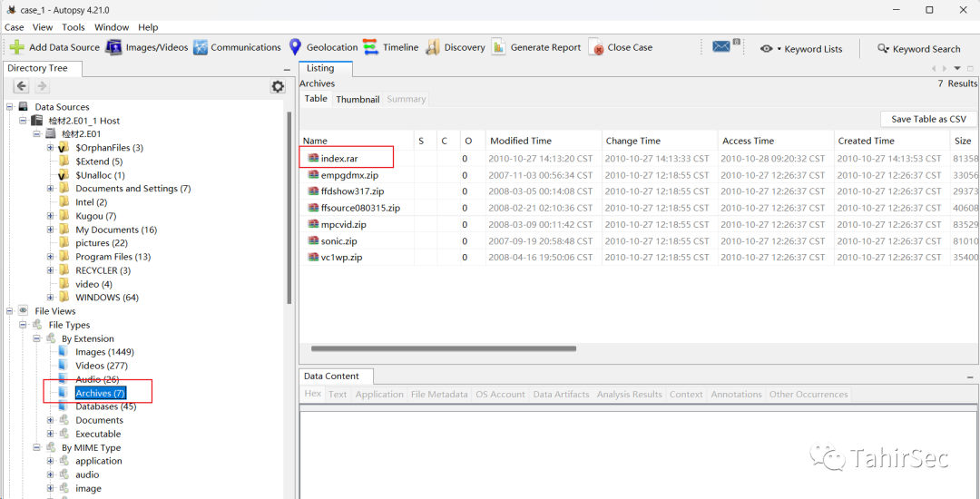Open the Directory Tree gear settings
Viewport: 980px width, 499px height.
point(279,87)
